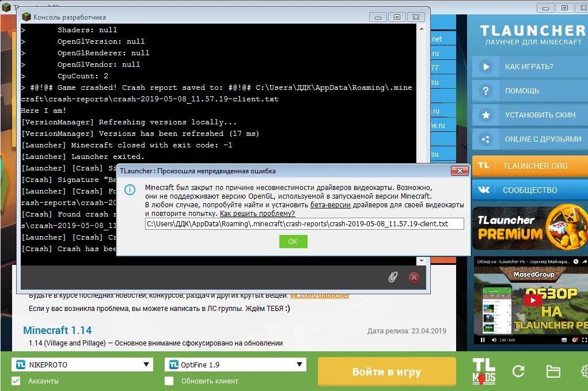Open the game folder icon

(553, 371)
